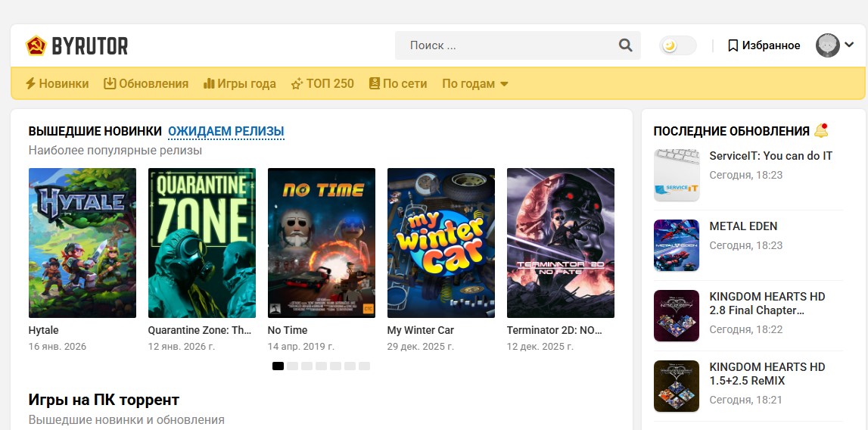This screenshot has height=430, width=868.
Task: Select the Вышедшие новинки tab
Action: pyautogui.click(x=95, y=132)
